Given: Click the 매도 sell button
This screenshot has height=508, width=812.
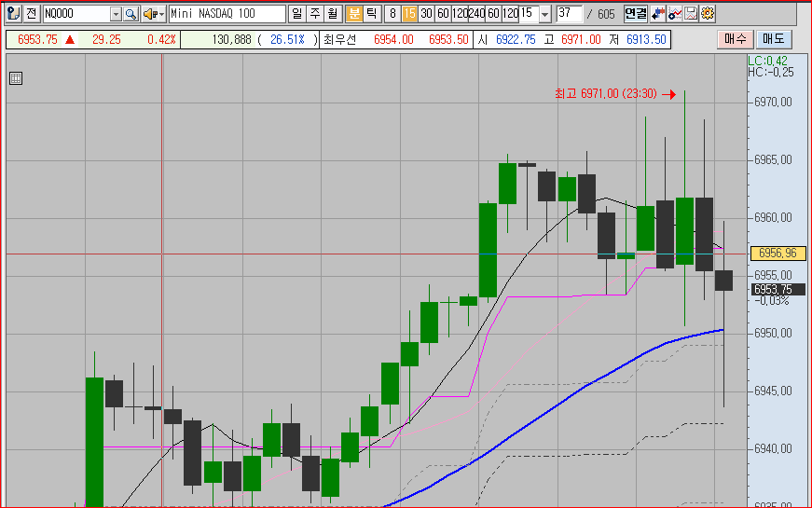Looking at the screenshot, I should click(x=773, y=39).
